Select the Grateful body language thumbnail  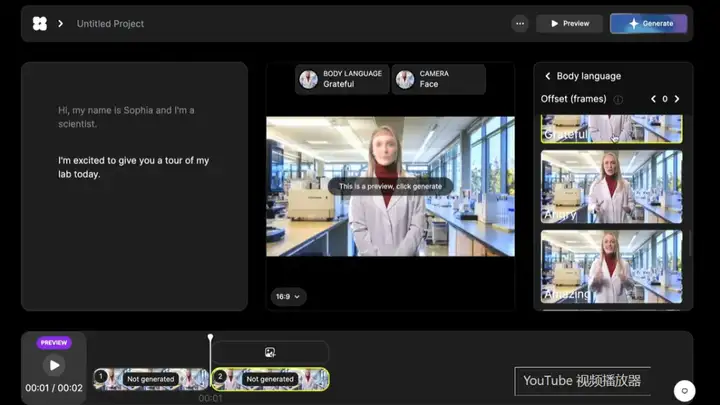click(611, 129)
